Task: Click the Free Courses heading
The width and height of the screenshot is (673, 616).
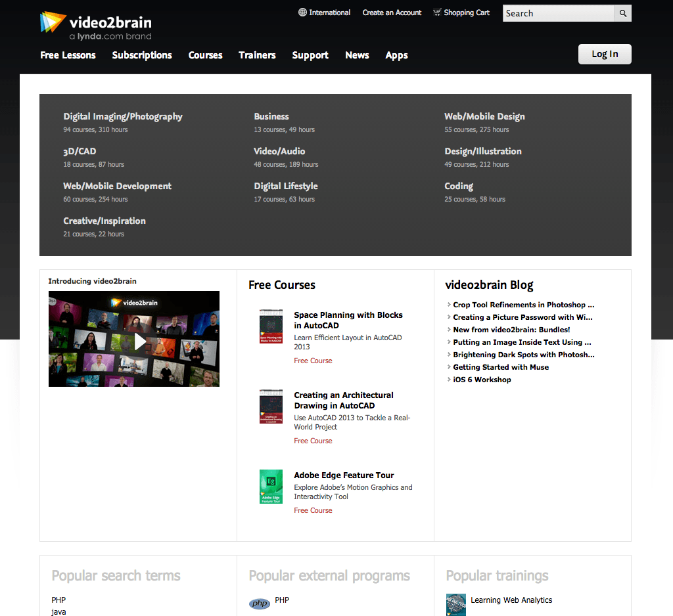Action: (282, 285)
